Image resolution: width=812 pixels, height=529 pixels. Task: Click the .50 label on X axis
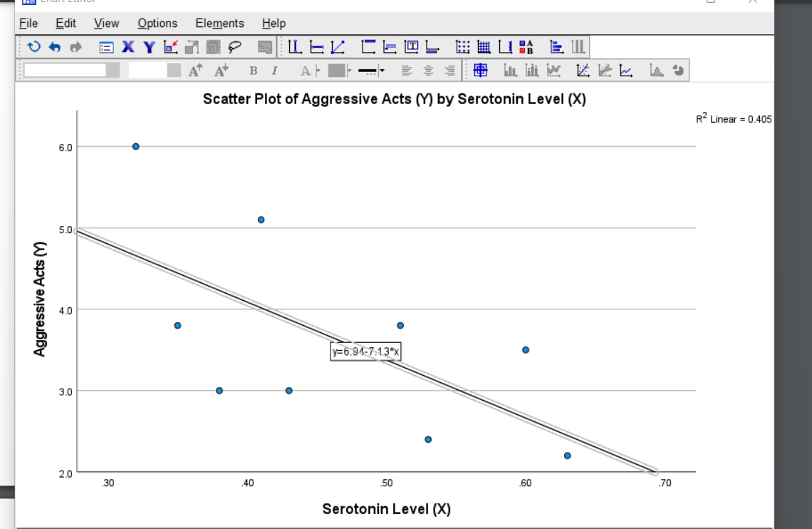click(386, 483)
